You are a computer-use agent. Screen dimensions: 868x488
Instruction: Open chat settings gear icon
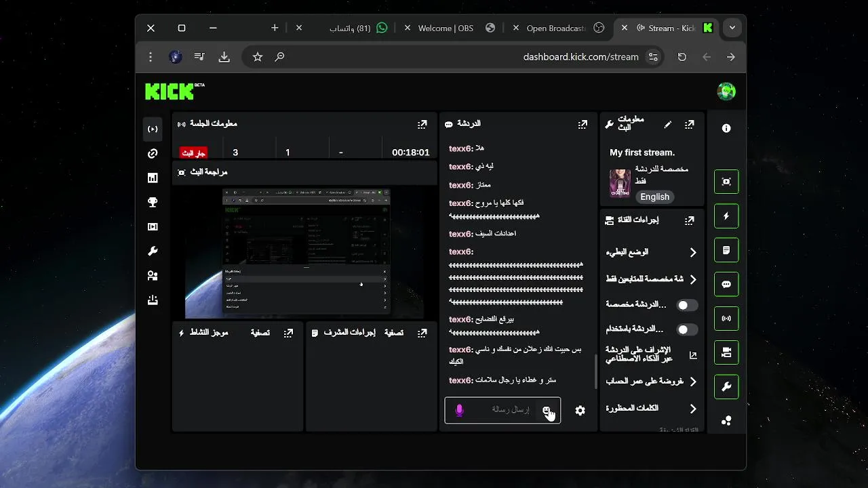(580, 410)
